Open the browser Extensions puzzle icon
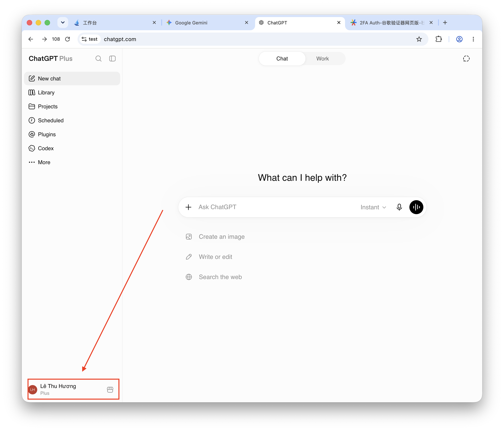This screenshot has width=504, height=431. [438, 39]
